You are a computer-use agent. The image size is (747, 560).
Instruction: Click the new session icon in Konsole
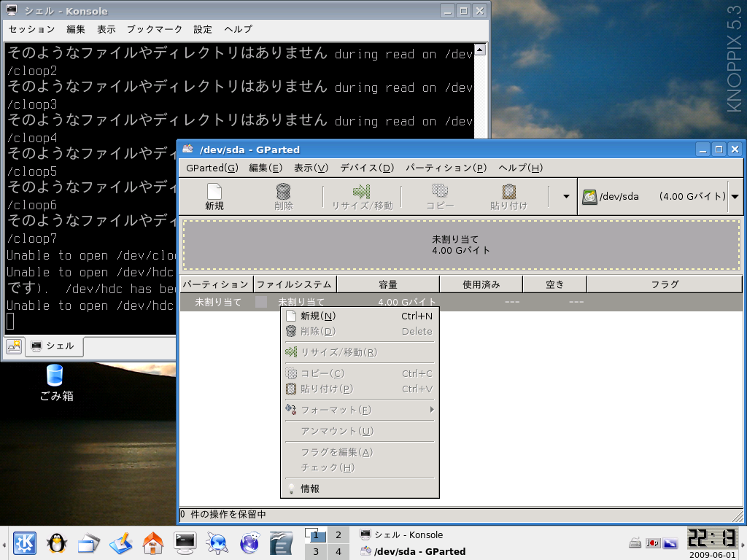14,346
